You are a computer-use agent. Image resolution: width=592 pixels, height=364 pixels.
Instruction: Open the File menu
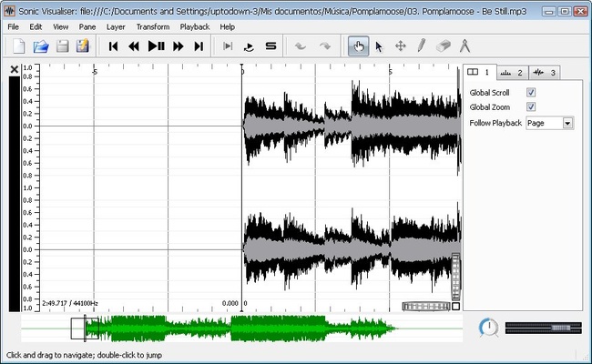(x=14, y=26)
